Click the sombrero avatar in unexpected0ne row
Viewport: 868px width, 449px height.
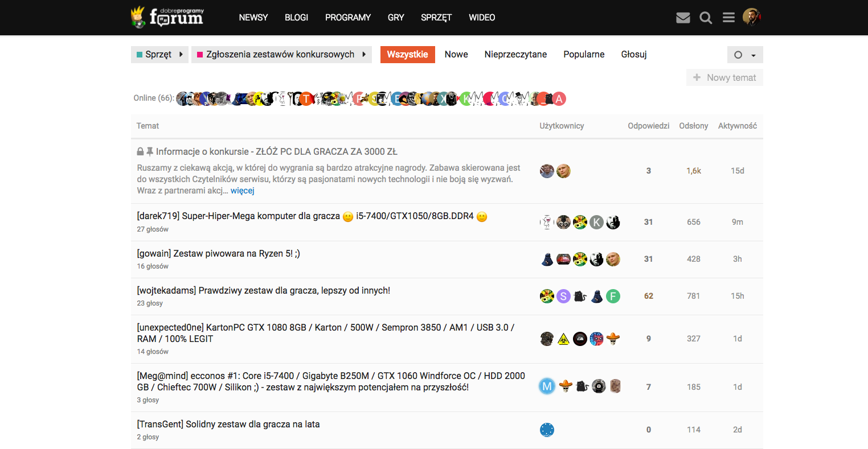613,339
